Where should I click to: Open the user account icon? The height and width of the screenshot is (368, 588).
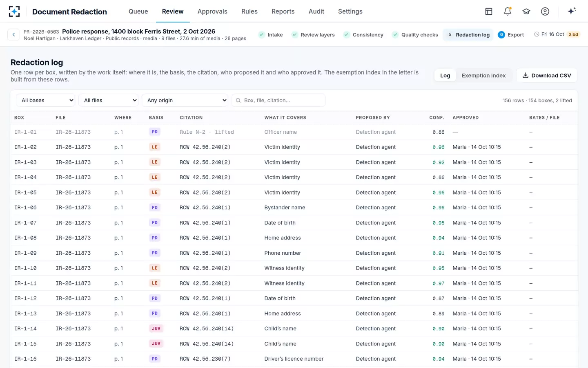click(545, 11)
